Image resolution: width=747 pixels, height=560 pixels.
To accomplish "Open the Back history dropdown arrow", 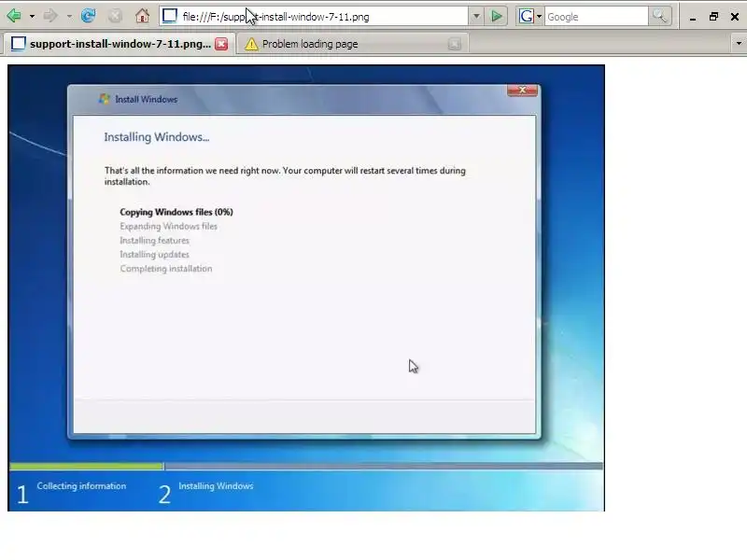I will tap(32, 16).
